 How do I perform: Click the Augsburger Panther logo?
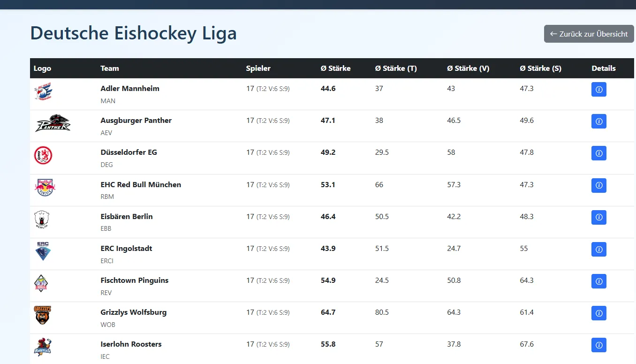[x=53, y=123]
